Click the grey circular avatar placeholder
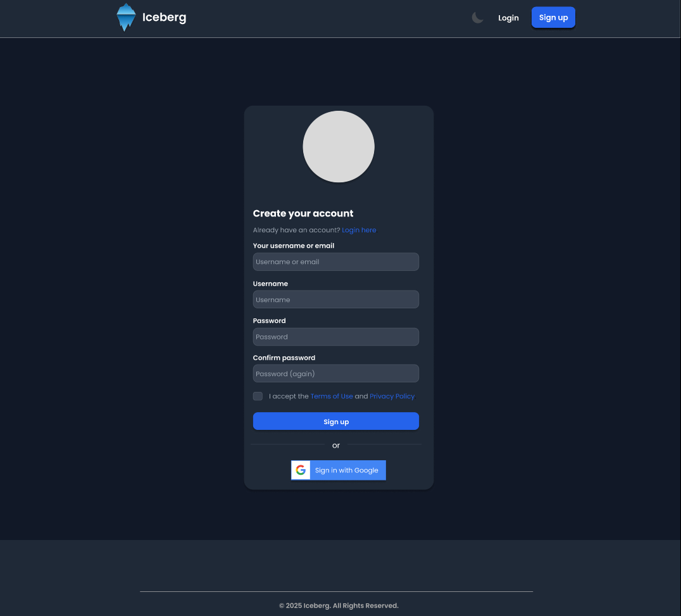681x616 pixels. click(339, 146)
